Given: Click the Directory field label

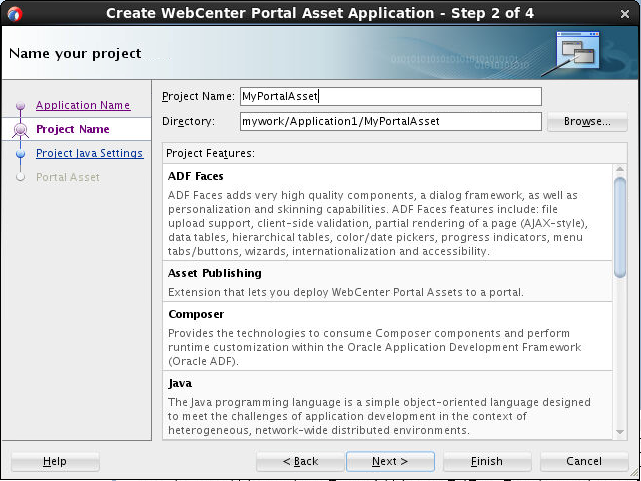Looking at the screenshot, I should point(188,121).
